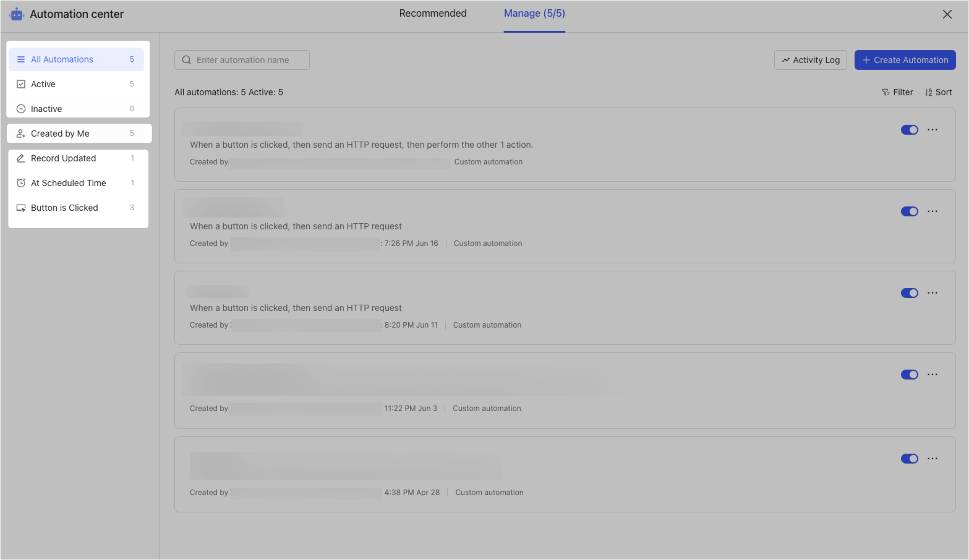Open the Filter options

click(897, 92)
